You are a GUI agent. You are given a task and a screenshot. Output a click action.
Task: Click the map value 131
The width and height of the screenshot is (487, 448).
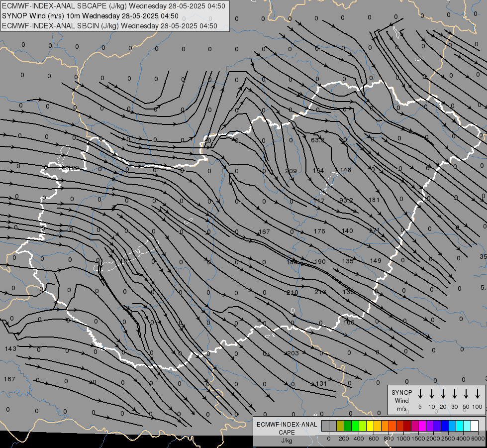(x=321, y=384)
